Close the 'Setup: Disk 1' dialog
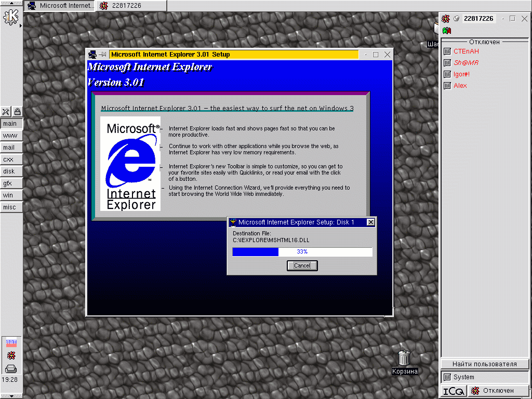Image resolution: width=532 pixels, height=399 pixels. pyautogui.click(x=371, y=222)
